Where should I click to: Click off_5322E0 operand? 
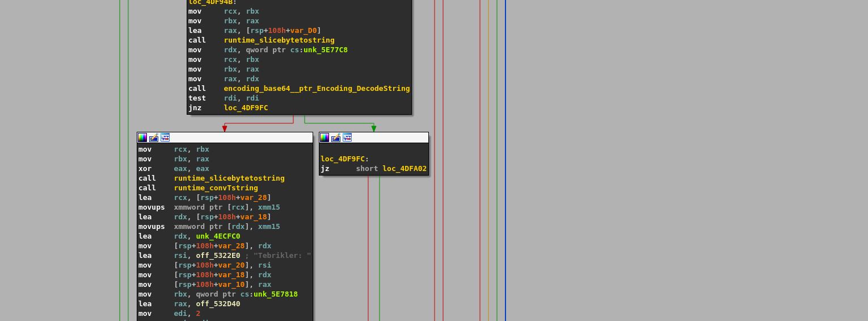(x=218, y=256)
